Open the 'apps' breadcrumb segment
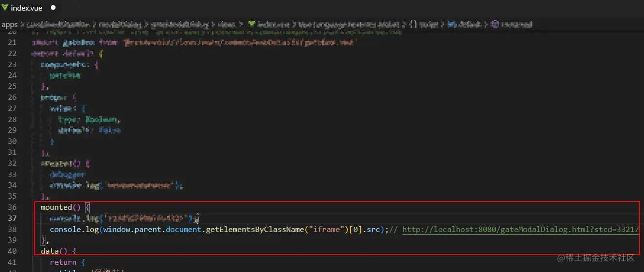 click(9, 24)
